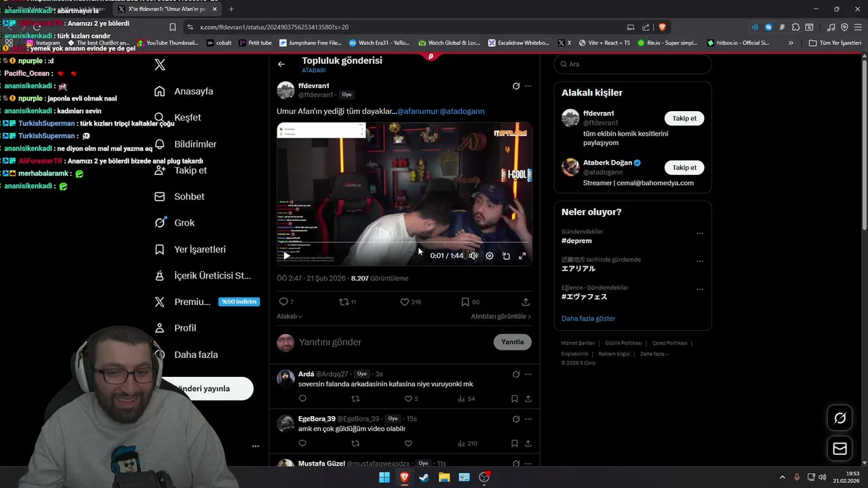Click the Yanıtla reply button
The image size is (868, 488).
click(x=513, y=342)
